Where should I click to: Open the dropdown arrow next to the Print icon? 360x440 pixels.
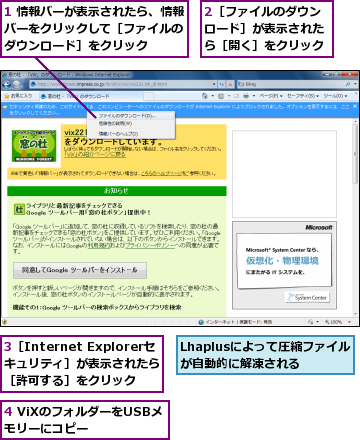254,96
